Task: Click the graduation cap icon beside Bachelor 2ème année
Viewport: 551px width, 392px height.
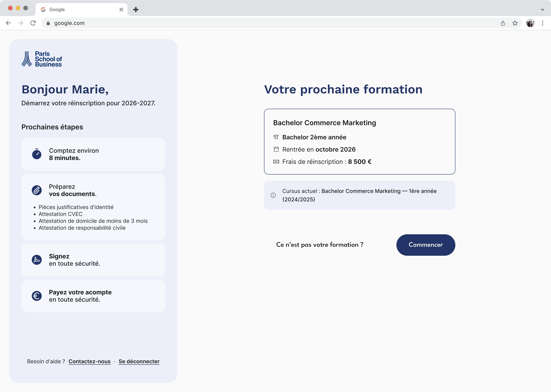Action: point(276,137)
